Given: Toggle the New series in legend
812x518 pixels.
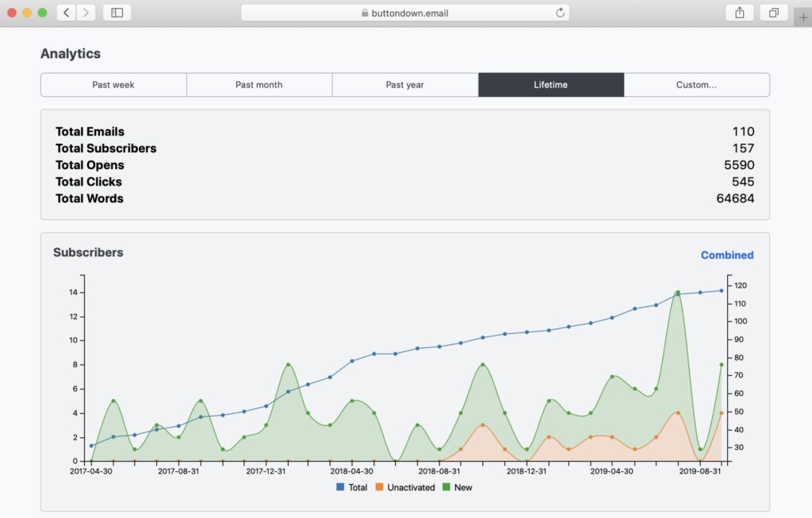Looking at the screenshot, I should click(457, 487).
